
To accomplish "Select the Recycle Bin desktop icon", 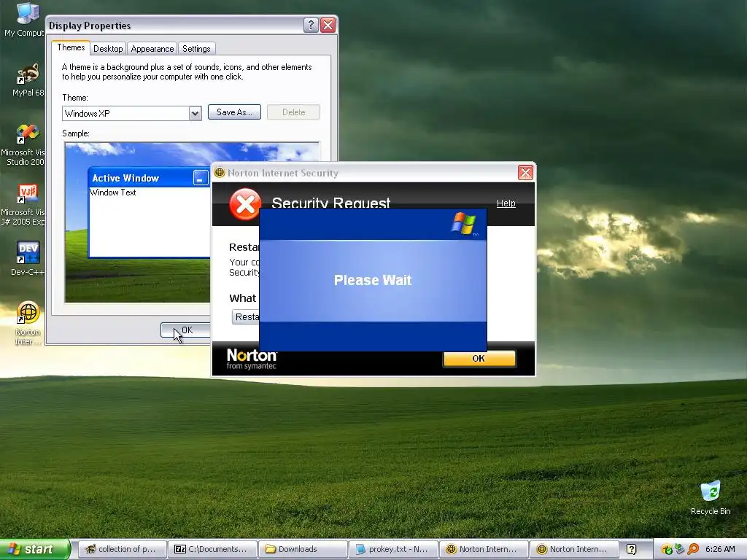I will (x=711, y=491).
